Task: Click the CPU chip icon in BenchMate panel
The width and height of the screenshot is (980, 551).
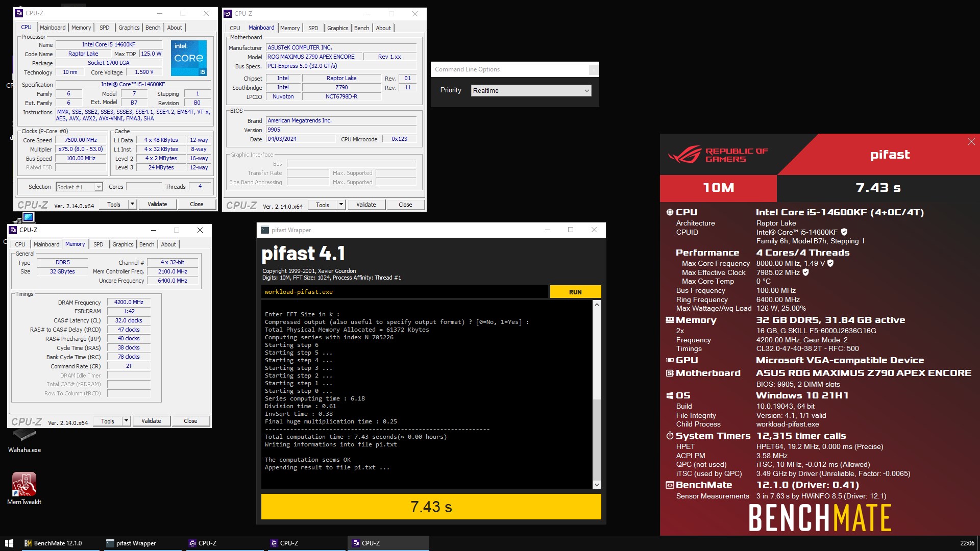Action: pos(670,212)
